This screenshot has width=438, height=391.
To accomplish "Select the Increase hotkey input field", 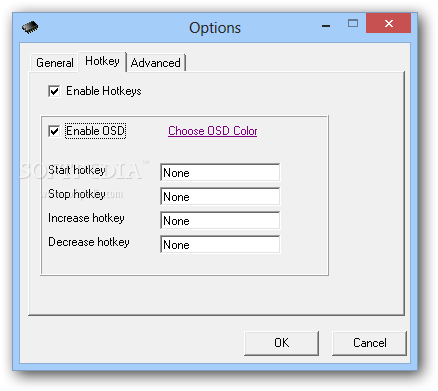I will coord(220,220).
